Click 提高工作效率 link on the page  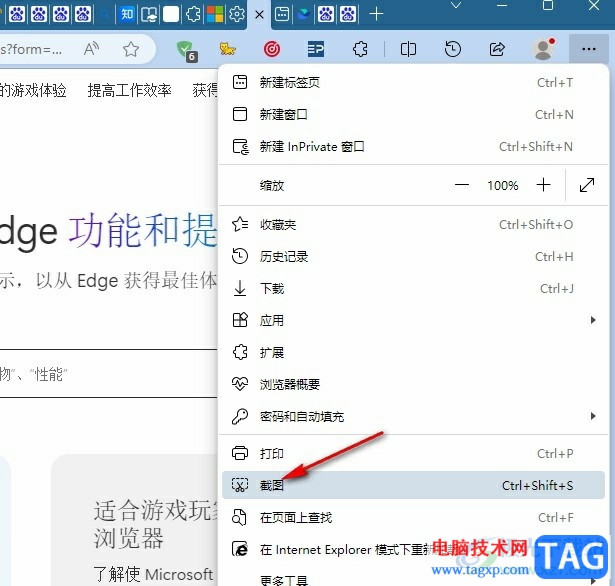129,91
